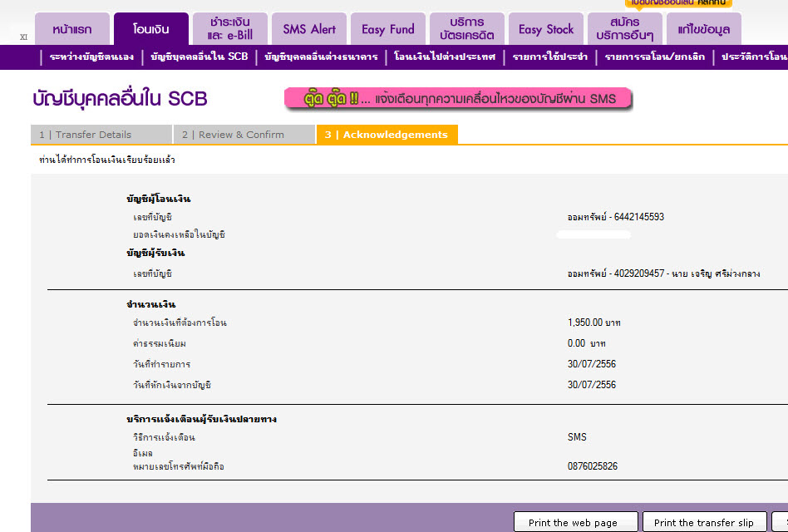Viewport: 788px width, 532px height.
Task: Click the ค่าธรรมเนียม label
Action: pos(160,343)
